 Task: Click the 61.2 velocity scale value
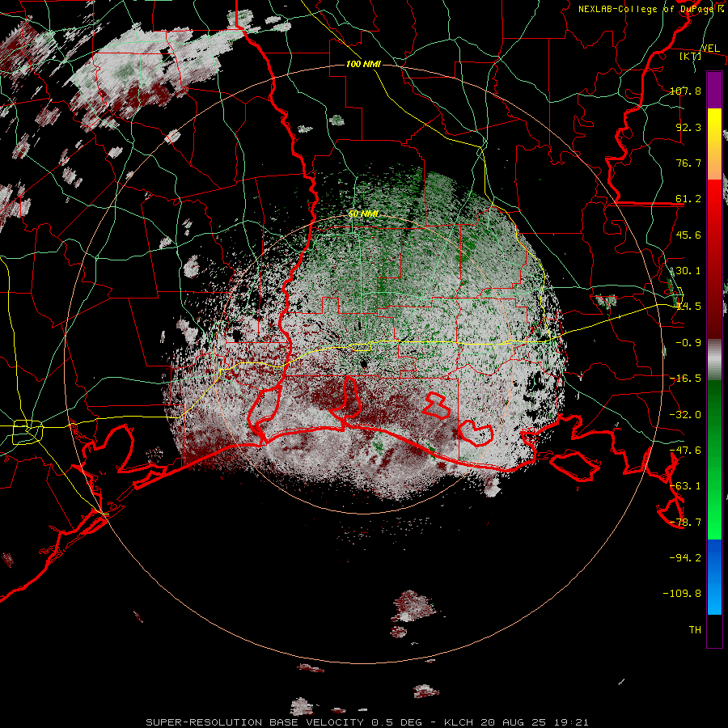coord(688,199)
